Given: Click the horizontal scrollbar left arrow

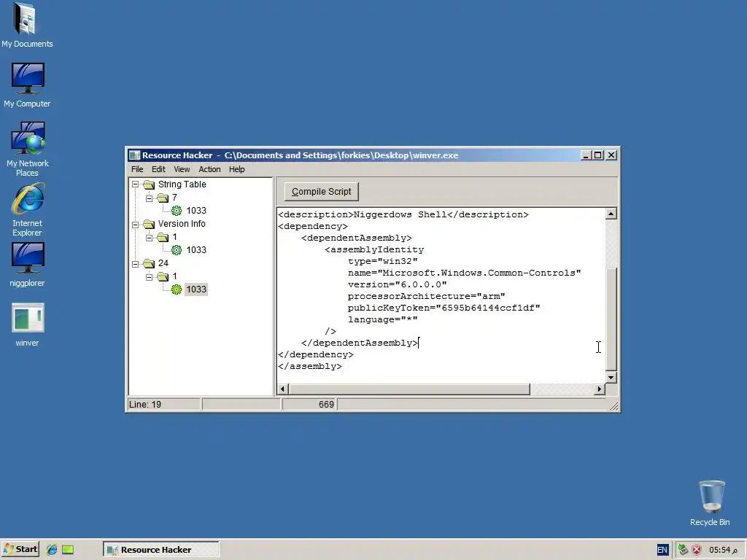Looking at the screenshot, I should tap(282, 389).
